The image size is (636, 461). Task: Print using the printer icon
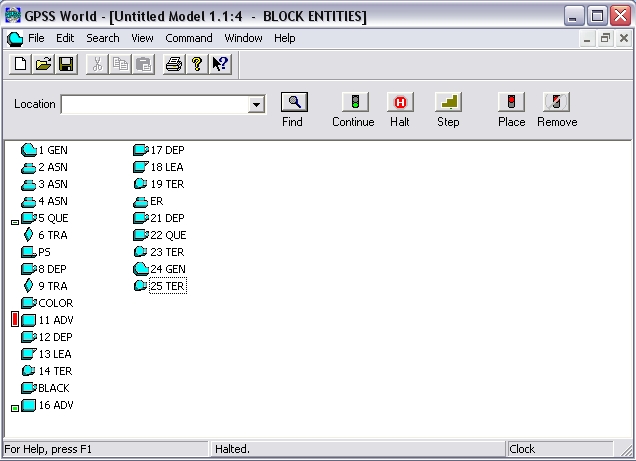(x=174, y=64)
